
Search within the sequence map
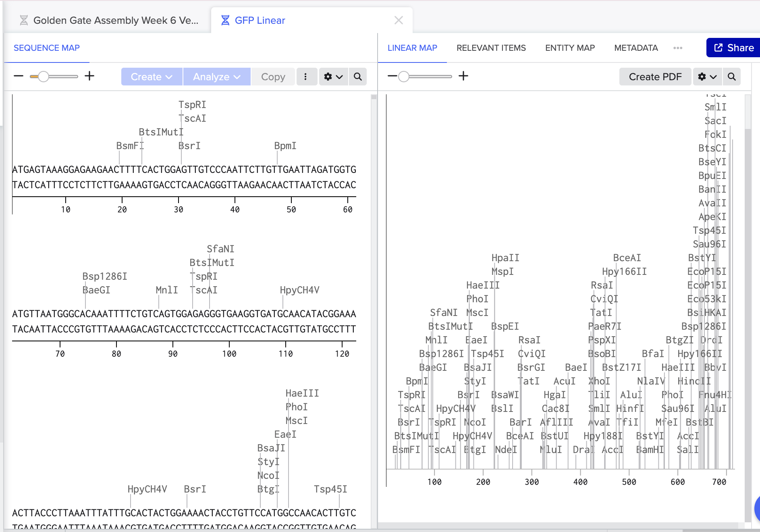(x=358, y=77)
